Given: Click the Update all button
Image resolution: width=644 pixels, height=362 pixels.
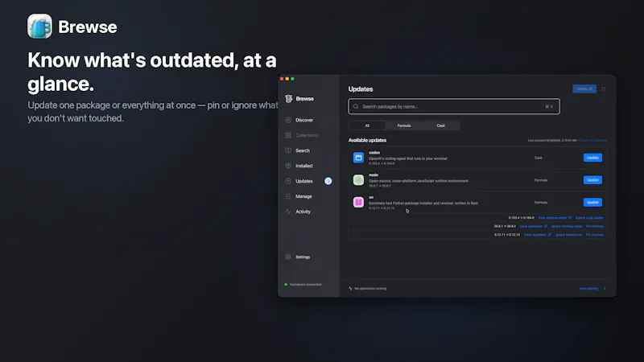Looking at the screenshot, I should pyautogui.click(x=584, y=88).
